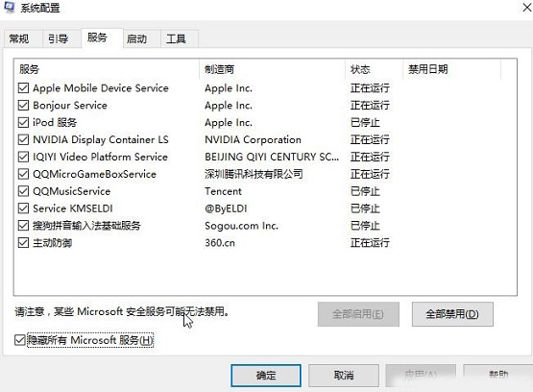Disable the Service KMSELDI checkbox
Screen dimensions: 533x392
23,208
